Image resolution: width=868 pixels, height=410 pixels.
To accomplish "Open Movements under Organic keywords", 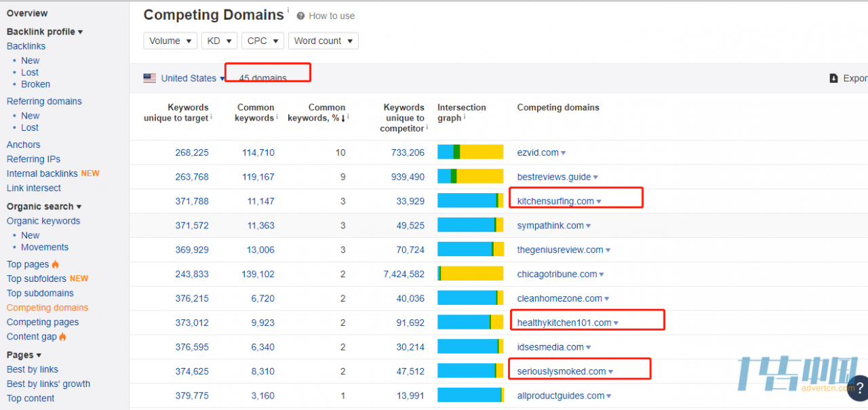I will tap(45, 247).
